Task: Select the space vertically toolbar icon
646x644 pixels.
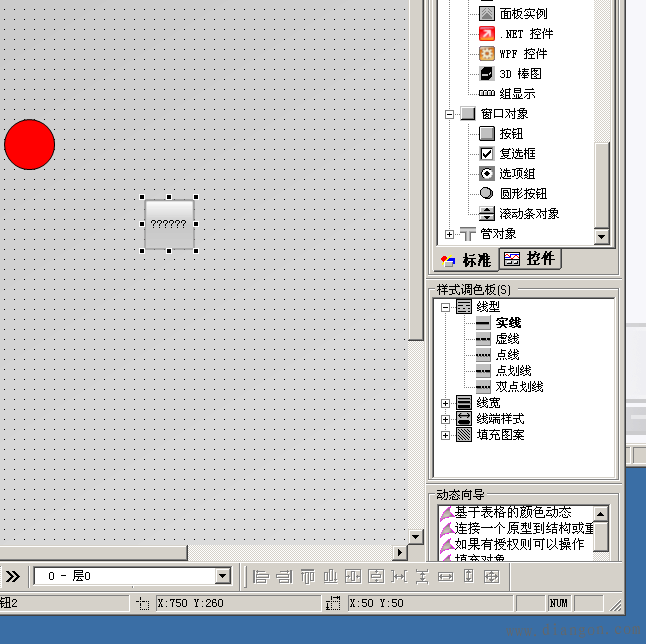Action: coord(422,576)
